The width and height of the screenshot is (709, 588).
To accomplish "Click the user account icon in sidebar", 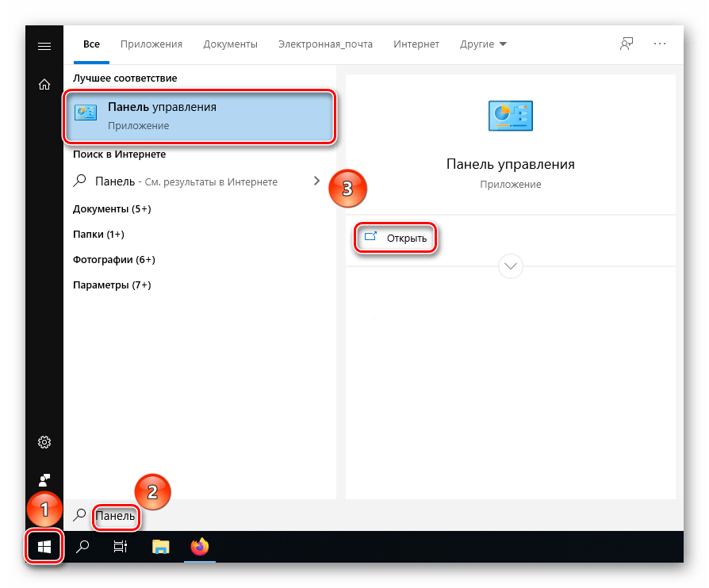I will coord(44,479).
